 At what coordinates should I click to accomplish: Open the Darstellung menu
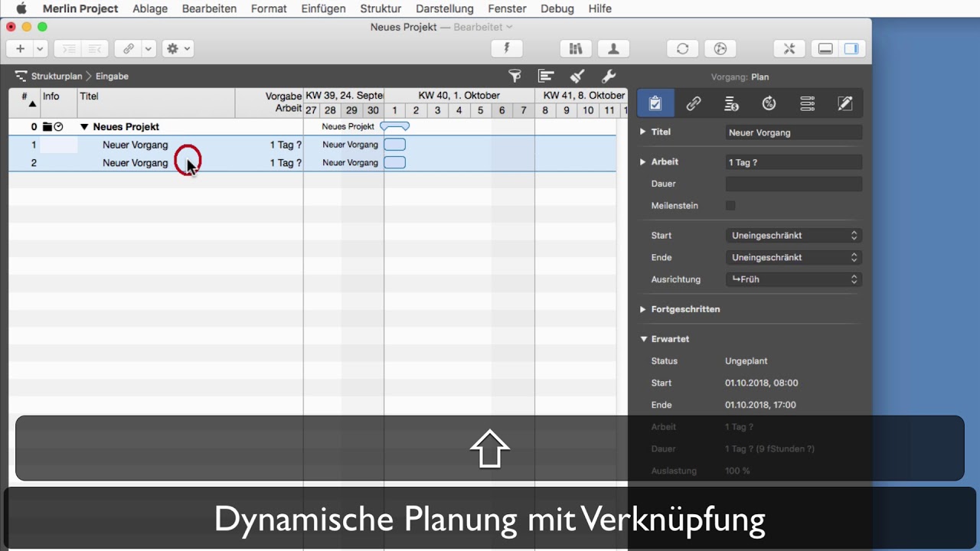[445, 8]
